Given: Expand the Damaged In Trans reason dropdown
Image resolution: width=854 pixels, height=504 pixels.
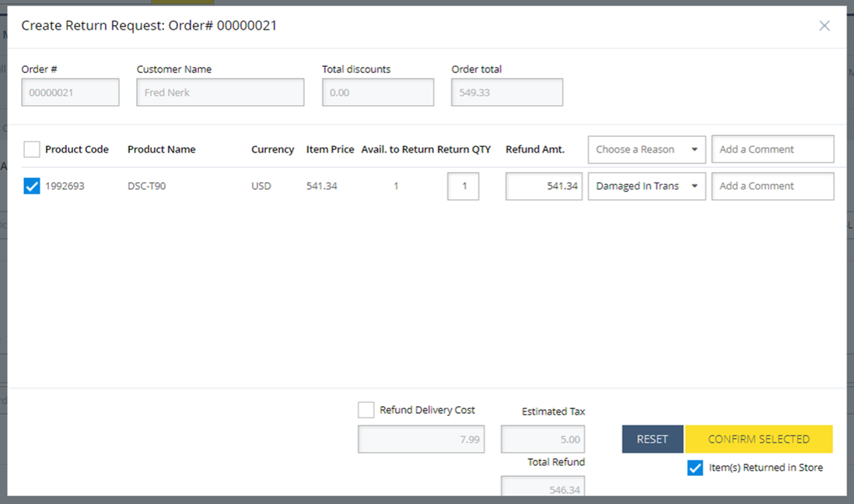Looking at the screenshot, I should click(646, 186).
